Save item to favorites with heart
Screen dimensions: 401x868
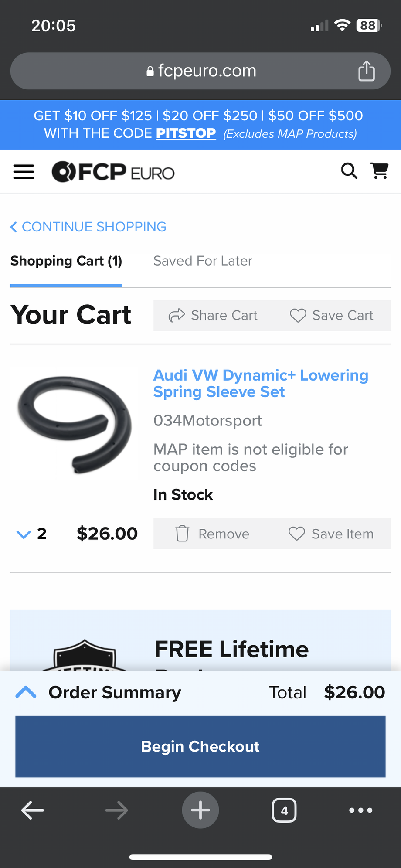(331, 534)
